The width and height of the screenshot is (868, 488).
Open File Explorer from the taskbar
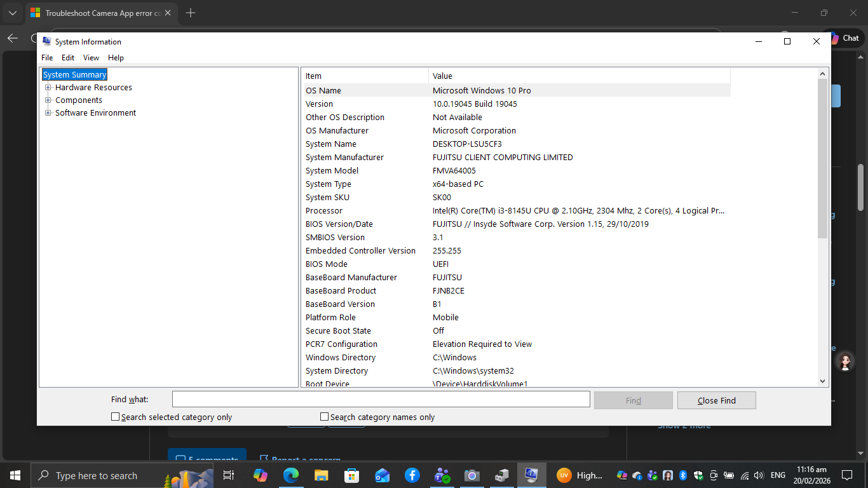click(x=322, y=475)
